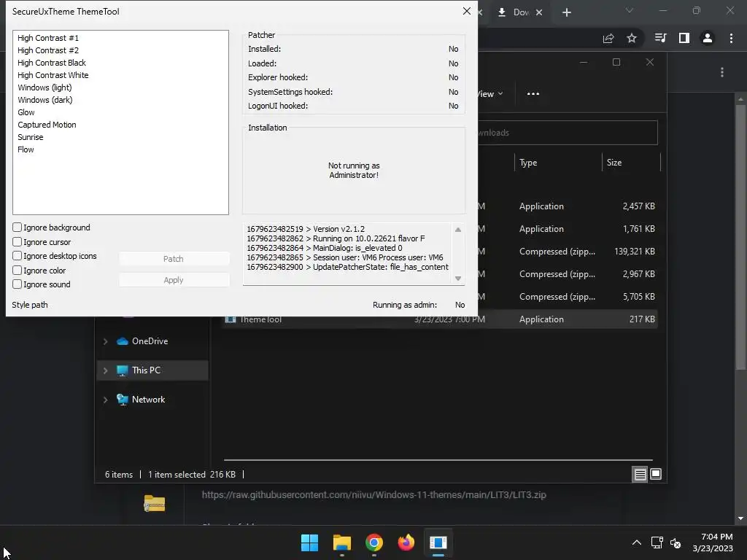
Task: Select the 2,457 KB Application file
Action: [568, 206]
